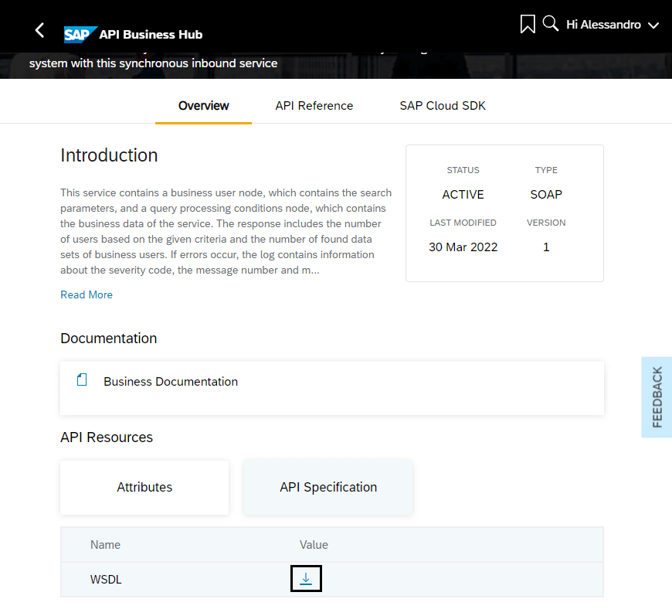
Task: Open the SAP Cloud SDK tab
Action: (x=443, y=106)
